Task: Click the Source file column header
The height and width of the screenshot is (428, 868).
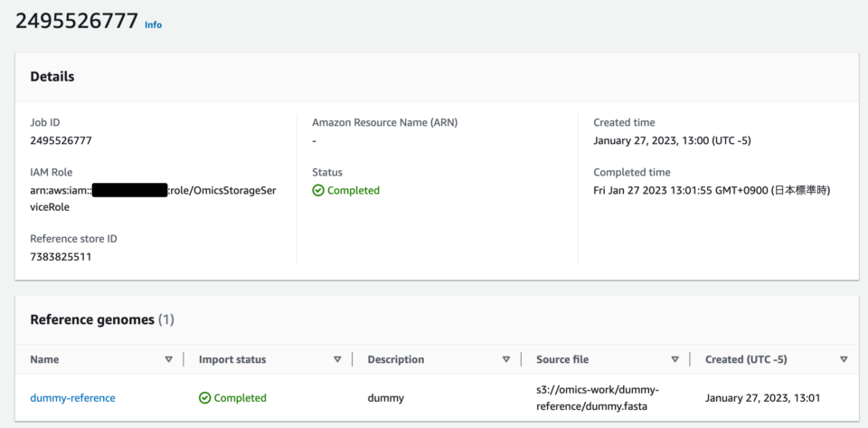Action: click(561, 359)
